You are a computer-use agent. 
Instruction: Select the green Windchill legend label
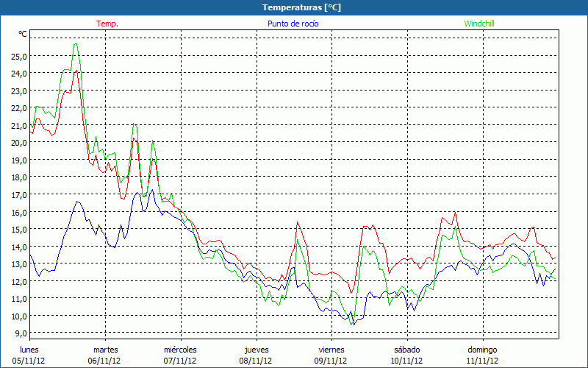[478, 24]
